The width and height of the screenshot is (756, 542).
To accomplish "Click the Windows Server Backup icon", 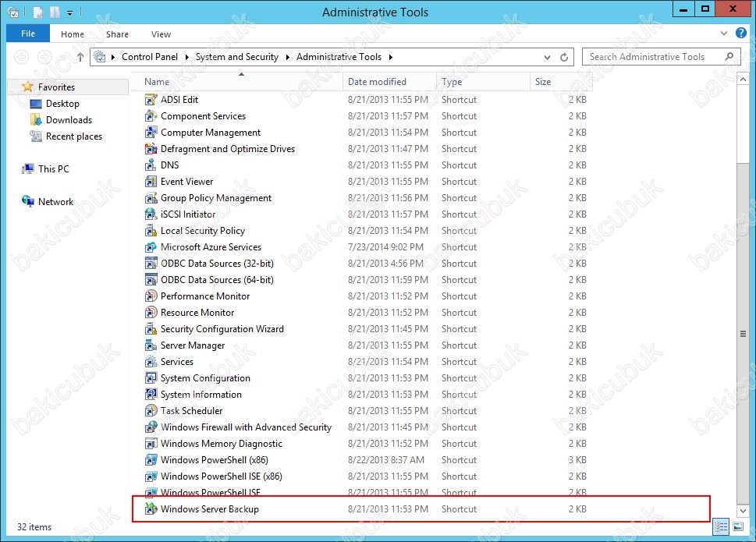I will point(151,509).
